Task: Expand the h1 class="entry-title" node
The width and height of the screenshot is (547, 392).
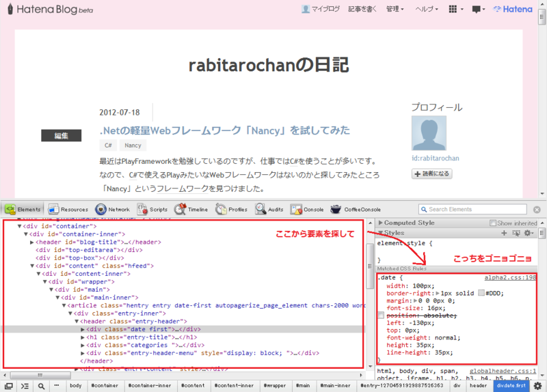Action: click(83, 337)
